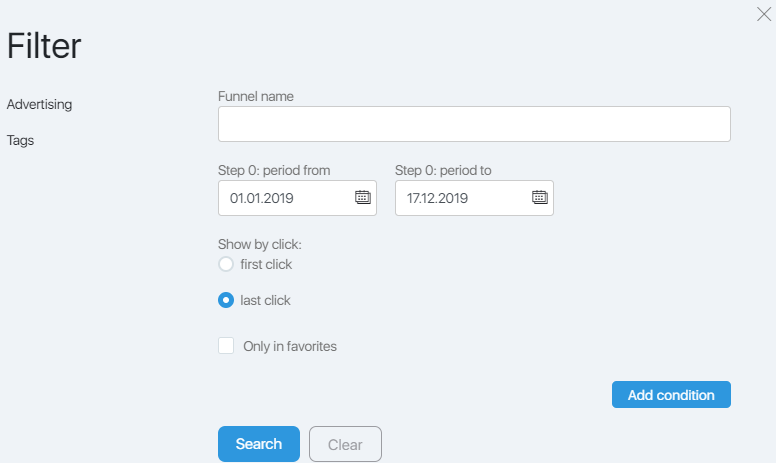Open the Advertising filter section
776x463 pixels.
tap(39, 104)
